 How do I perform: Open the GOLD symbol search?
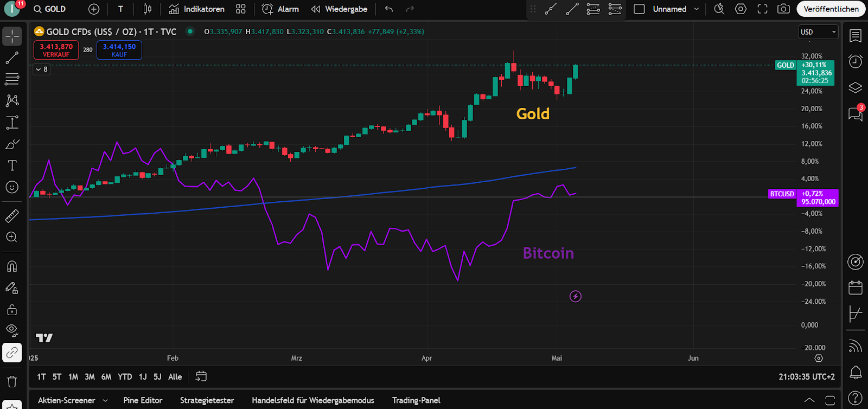(50, 9)
